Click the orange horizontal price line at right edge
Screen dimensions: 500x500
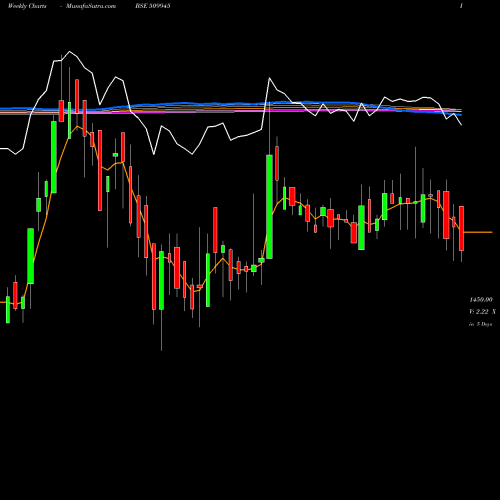478,232
